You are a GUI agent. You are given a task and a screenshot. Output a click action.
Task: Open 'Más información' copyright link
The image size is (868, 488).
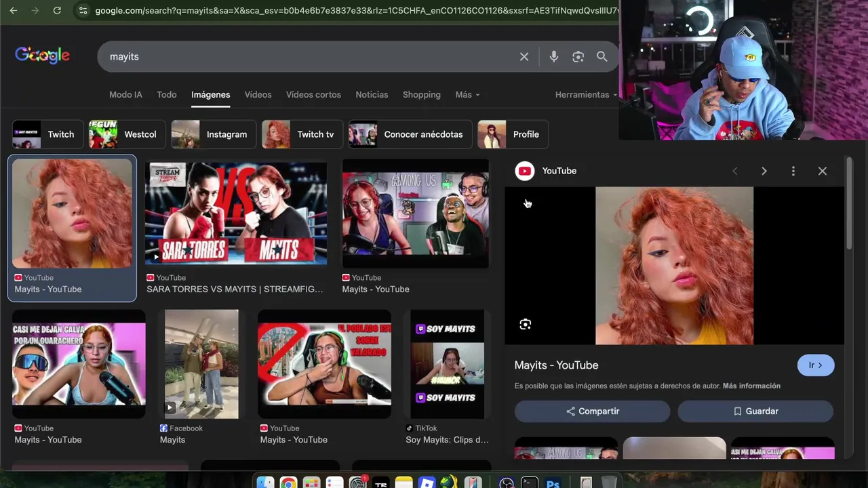pos(751,386)
